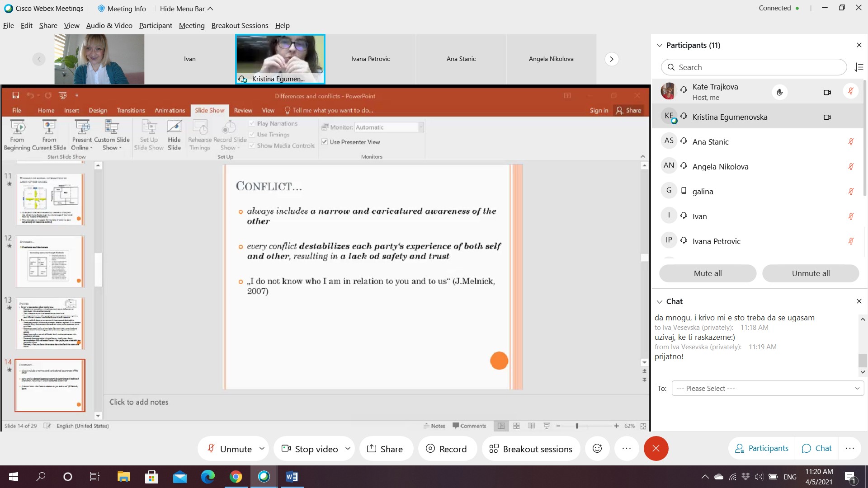Open more options ellipsis beside reactions
Image resolution: width=868 pixels, height=488 pixels.
point(626,448)
